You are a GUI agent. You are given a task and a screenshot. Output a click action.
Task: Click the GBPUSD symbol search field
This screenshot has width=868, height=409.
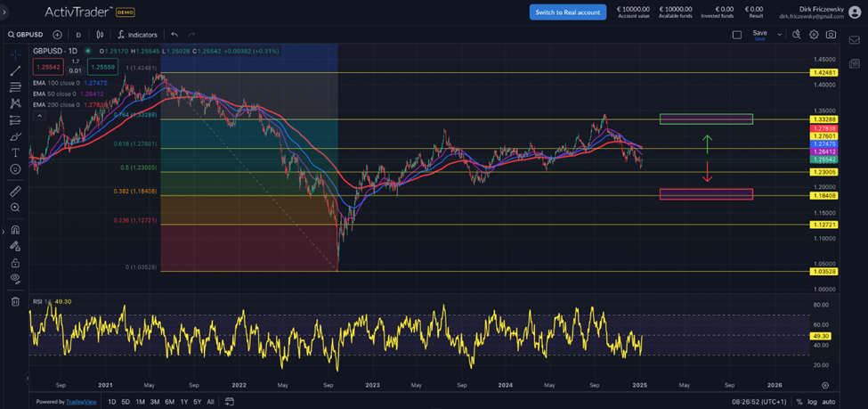tap(28, 35)
